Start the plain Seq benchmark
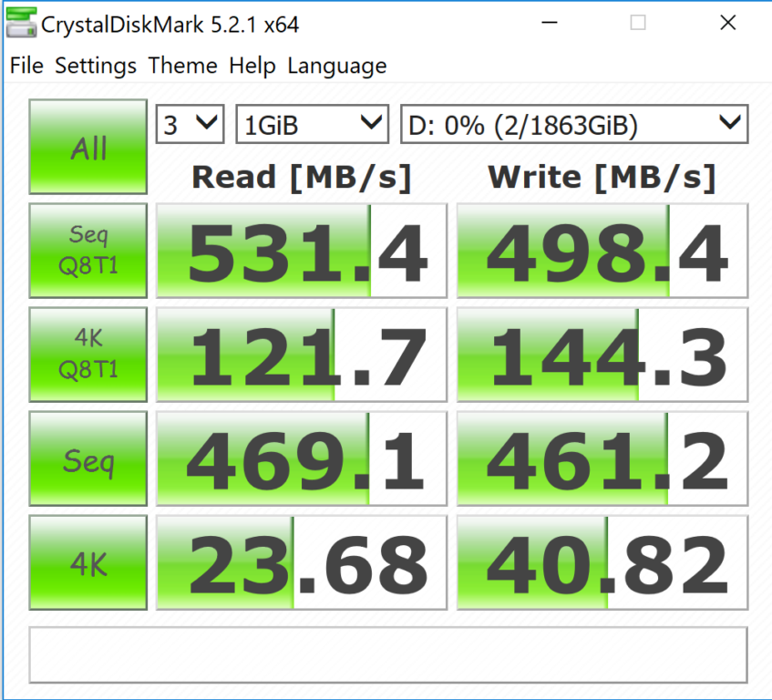772x700 pixels. pyautogui.click(x=88, y=458)
